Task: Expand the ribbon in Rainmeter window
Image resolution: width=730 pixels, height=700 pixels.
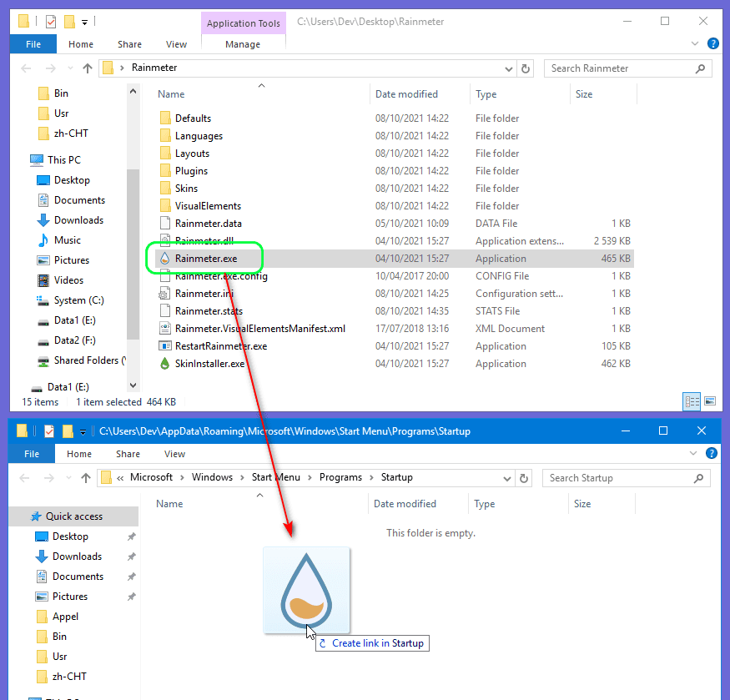Action: click(x=696, y=43)
